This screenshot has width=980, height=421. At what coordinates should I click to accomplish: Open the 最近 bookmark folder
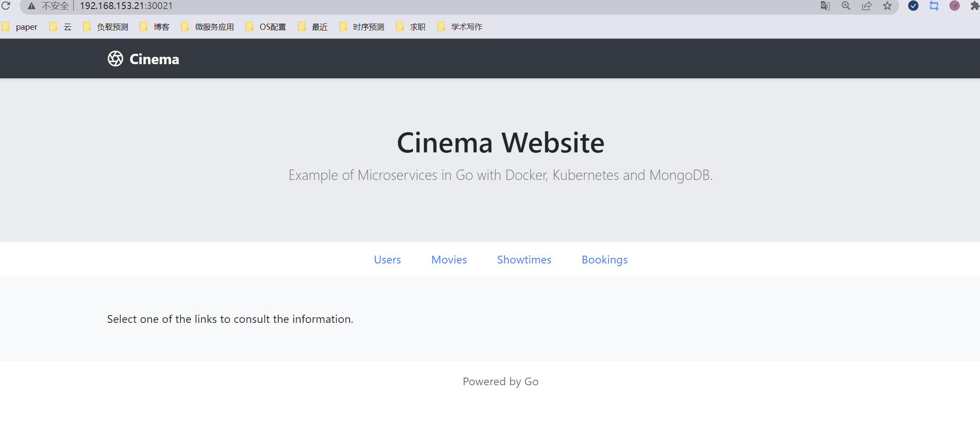[313, 27]
